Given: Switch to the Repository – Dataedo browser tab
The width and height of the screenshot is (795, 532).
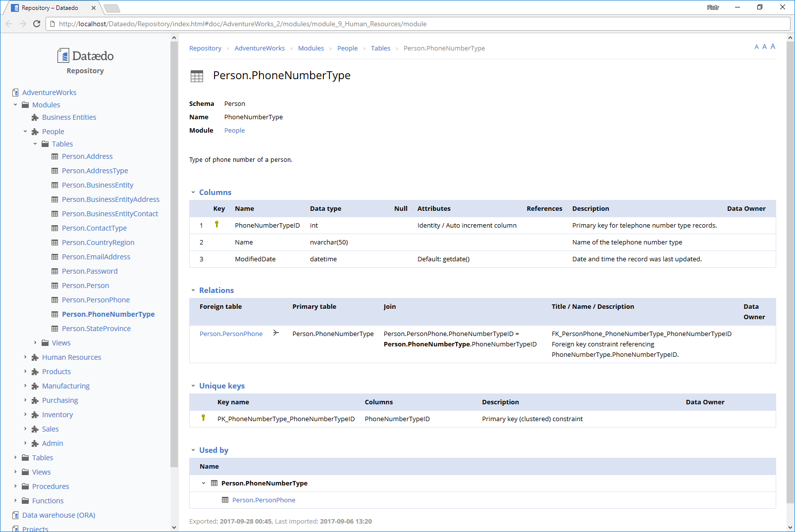Looking at the screenshot, I should (x=50, y=8).
